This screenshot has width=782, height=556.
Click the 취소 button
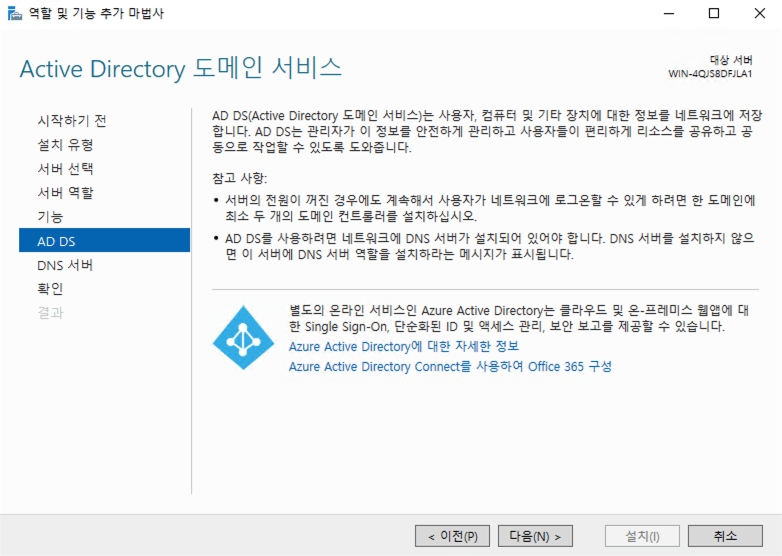click(x=725, y=537)
